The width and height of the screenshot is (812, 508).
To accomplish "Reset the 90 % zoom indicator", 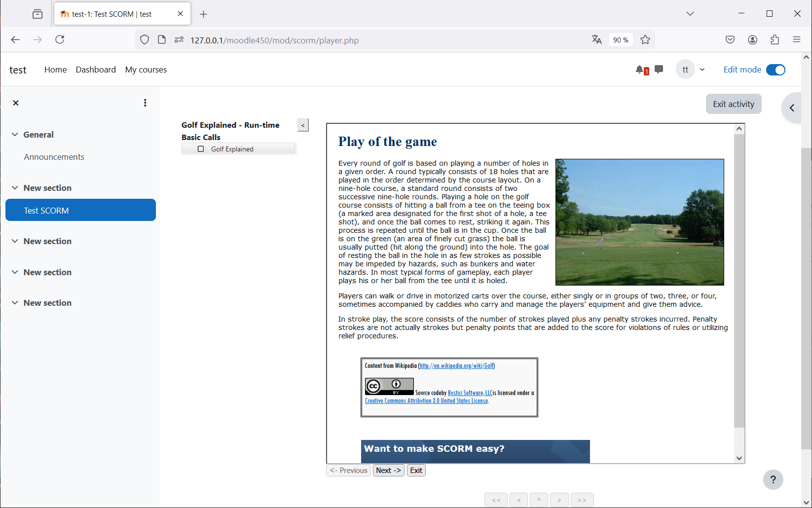I will [621, 40].
